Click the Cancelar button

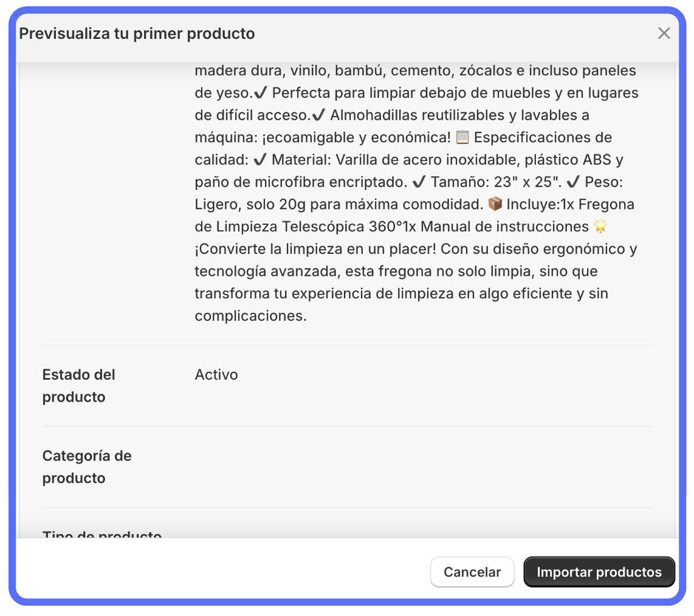(x=472, y=572)
